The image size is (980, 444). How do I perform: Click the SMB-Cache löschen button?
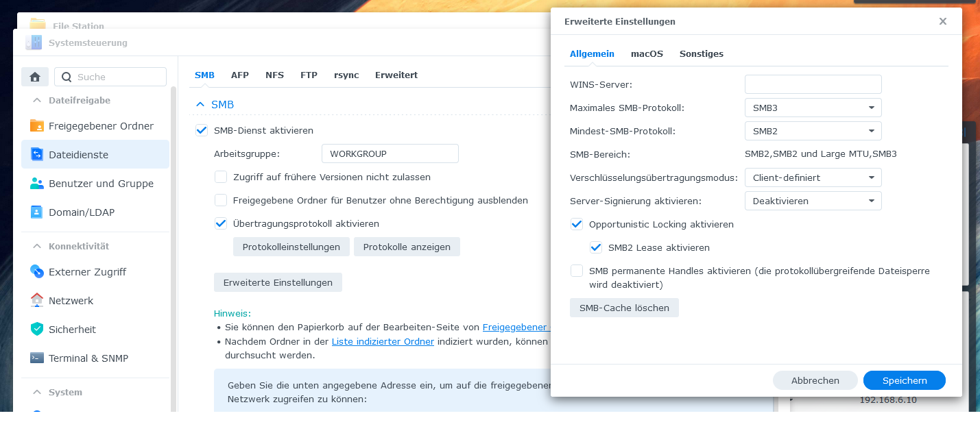624,308
